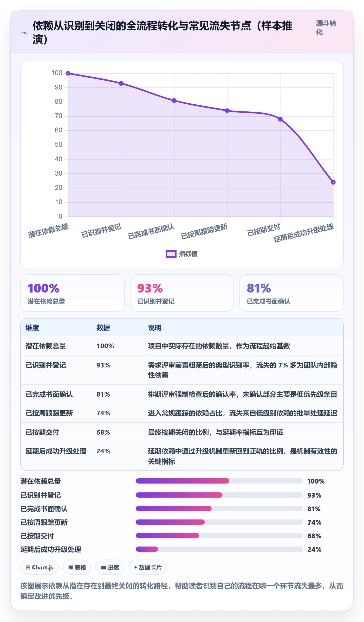The height and width of the screenshot is (622, 364).
Task: Click the chart data point at 延期后成功升级处理
Action: [x=333, y=182]
